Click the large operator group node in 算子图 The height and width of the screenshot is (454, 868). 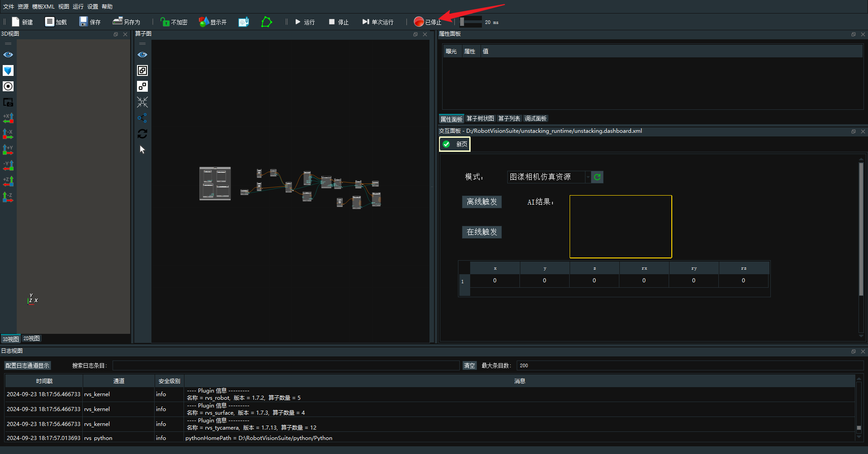coord(215,183)
